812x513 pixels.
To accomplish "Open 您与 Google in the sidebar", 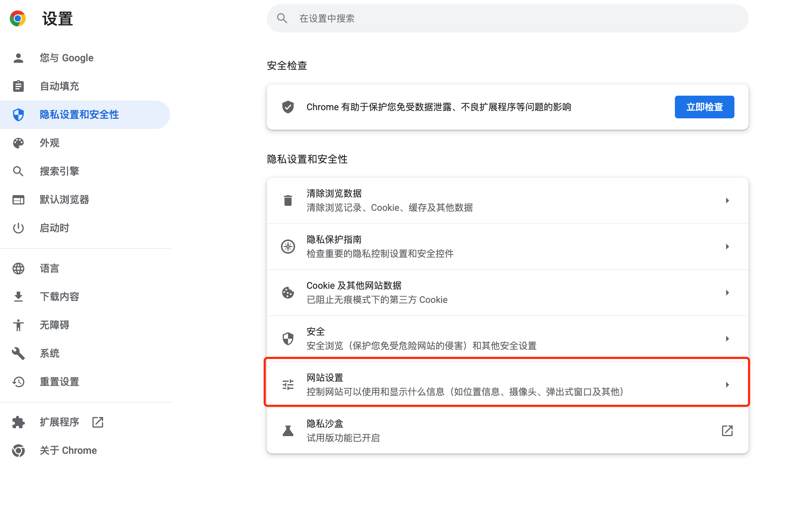I will [85, 58].
